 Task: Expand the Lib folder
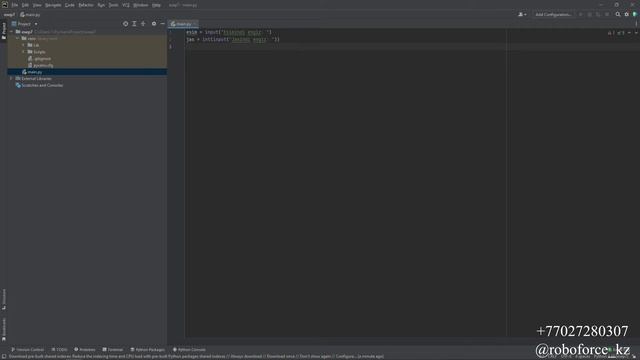pyautogui.click(x=24, y=45)
